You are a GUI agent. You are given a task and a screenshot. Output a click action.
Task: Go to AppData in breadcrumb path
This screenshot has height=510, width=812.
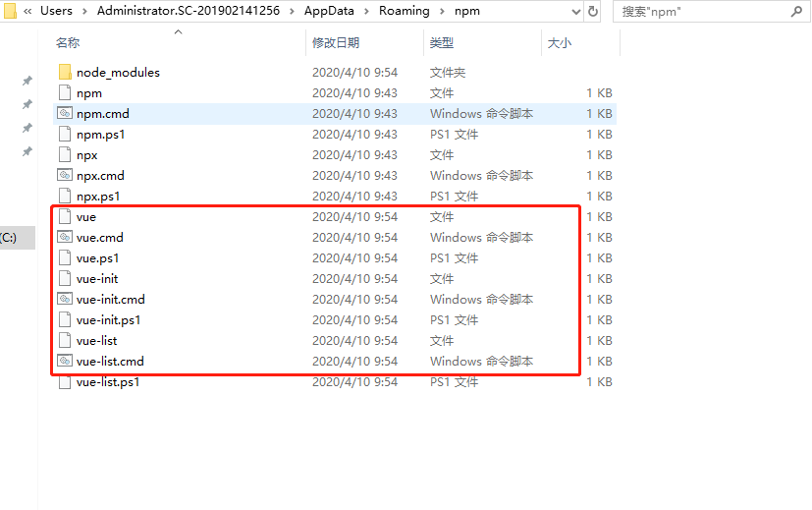(x=329, y=11)
